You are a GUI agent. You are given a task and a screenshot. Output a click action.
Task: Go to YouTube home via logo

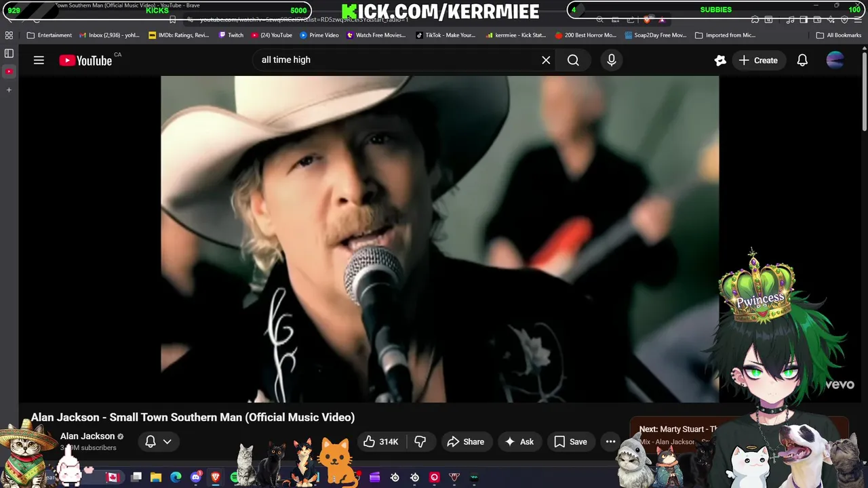click(85, 60)
